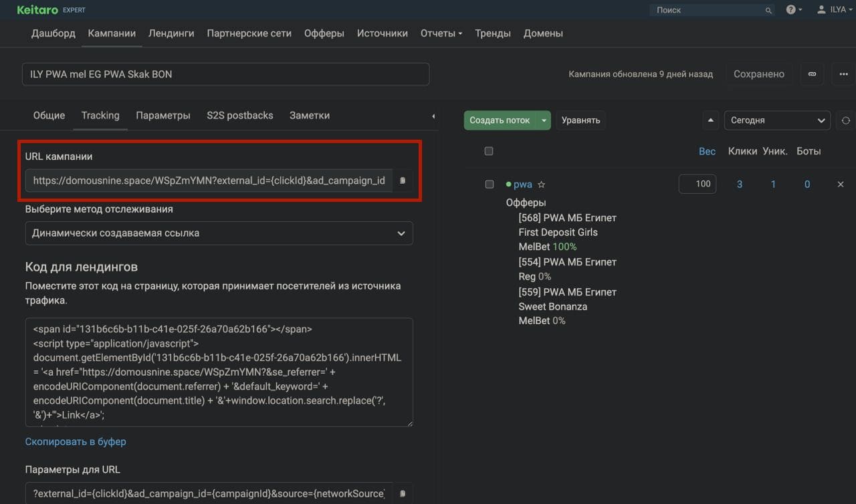Click the campaign link chain icon
Viewport: 856px width, 504px height.
click(x=812, y=74)
